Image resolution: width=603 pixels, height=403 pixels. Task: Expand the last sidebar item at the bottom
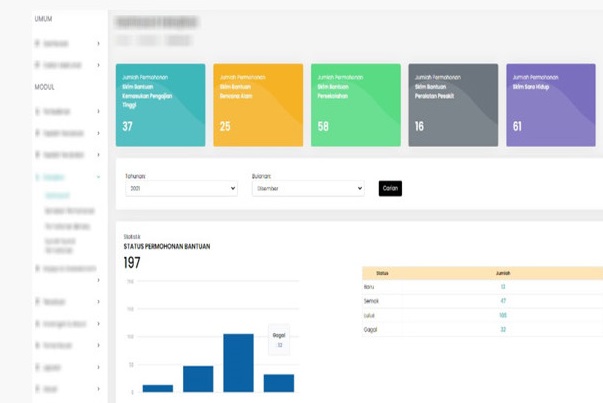click(x=98, y=389)
